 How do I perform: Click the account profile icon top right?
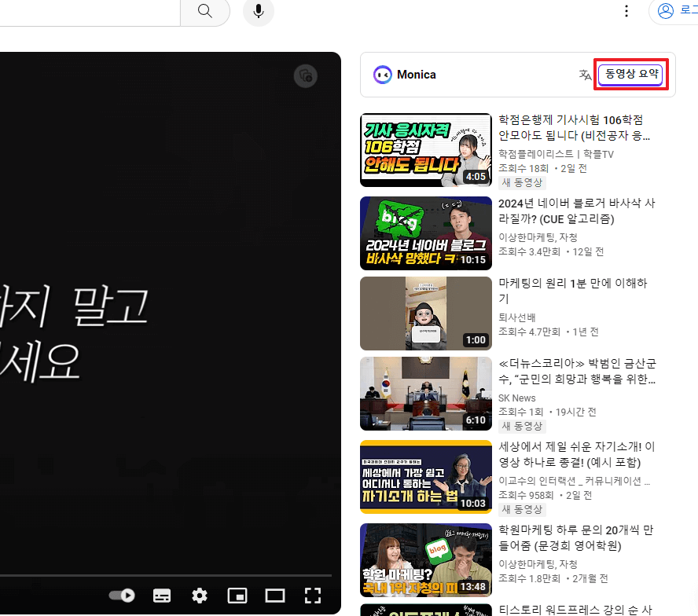click(667, 11)
